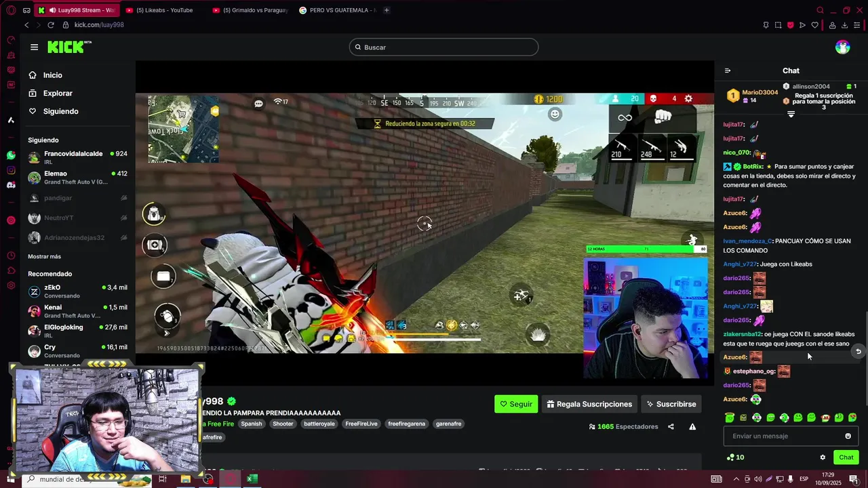This screenshot has width=868, height=488.
Task: Click the Opera logo menu
Action: 11,10
